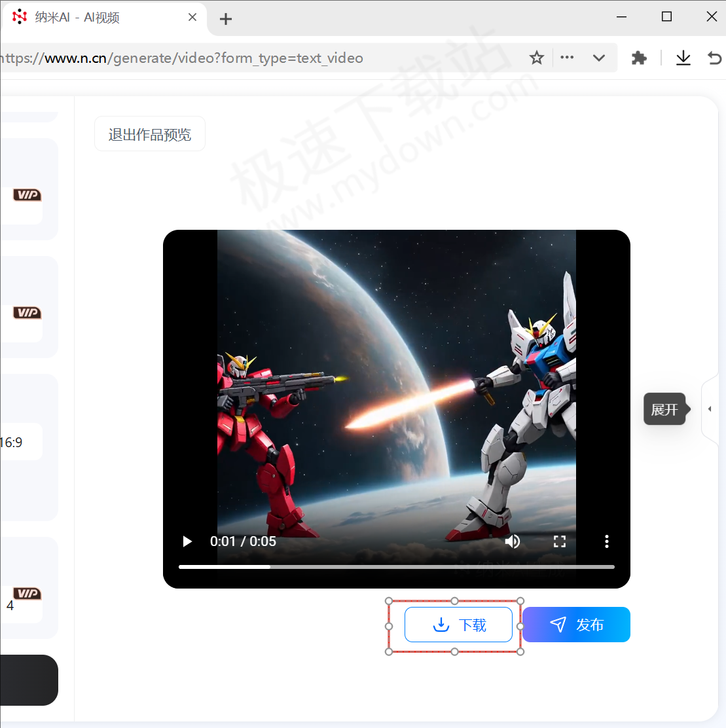Open a new browser tab with the plus button
The width and height of the screenshot is (726, 728).
pyautogui.click(x=225, y=19)
